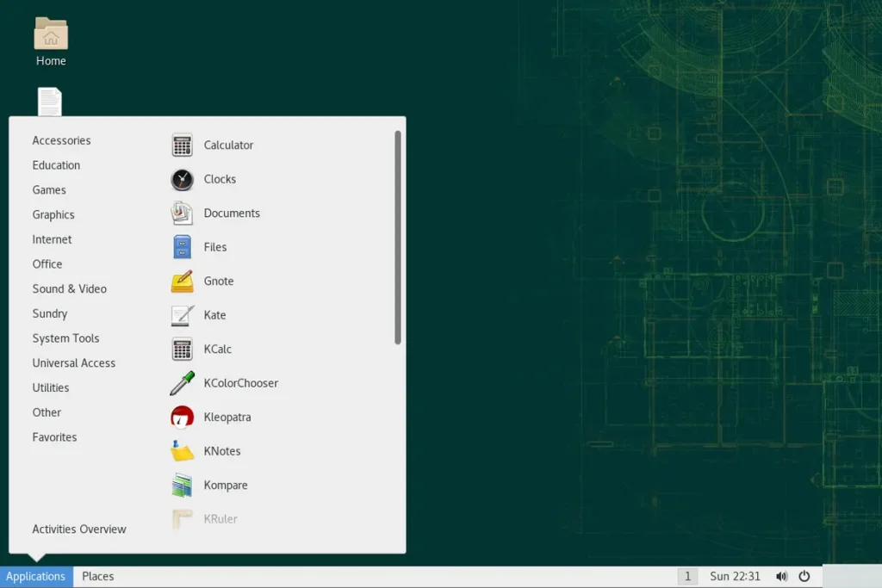The height and width of the screenshot is (588, 882).
Task: Open the Files file manager
Action: (x=216, y=247)
